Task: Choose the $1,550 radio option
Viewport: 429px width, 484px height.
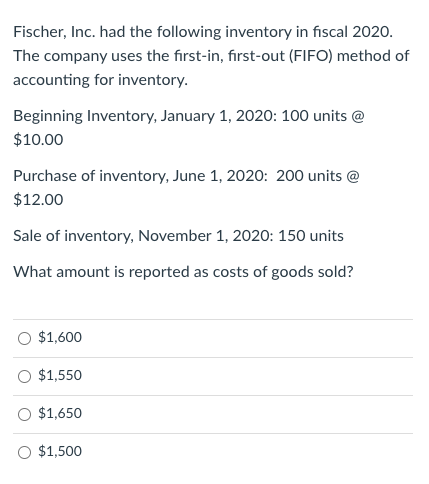Action: point(24,376)
